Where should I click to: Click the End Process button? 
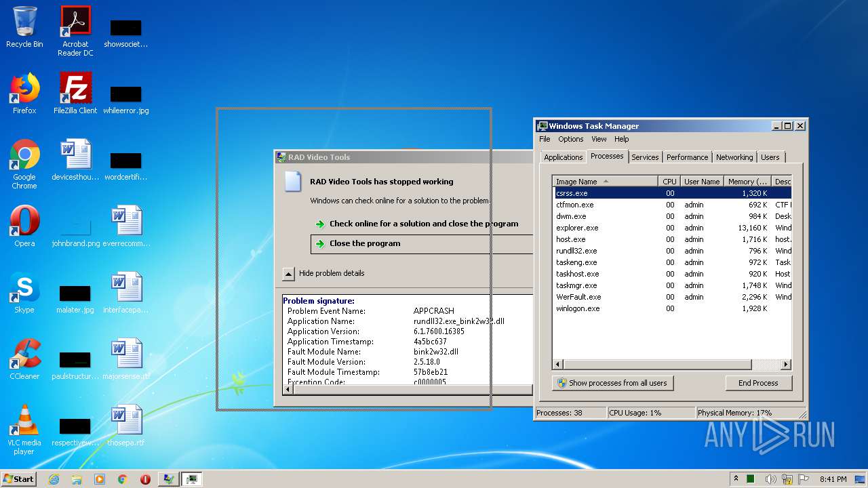point(758,383)
